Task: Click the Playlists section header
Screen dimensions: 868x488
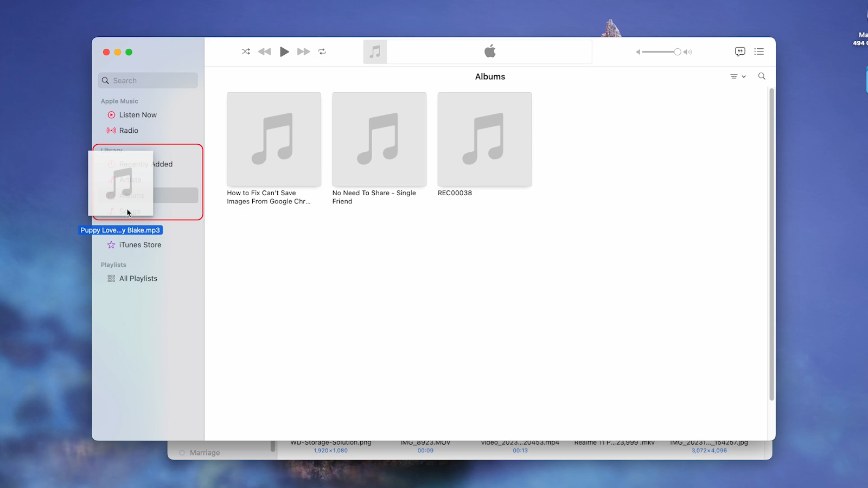Action: [113, 265]
